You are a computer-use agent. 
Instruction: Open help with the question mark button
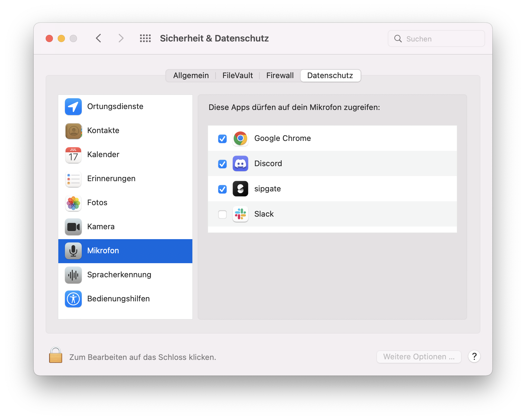[474, 357]
